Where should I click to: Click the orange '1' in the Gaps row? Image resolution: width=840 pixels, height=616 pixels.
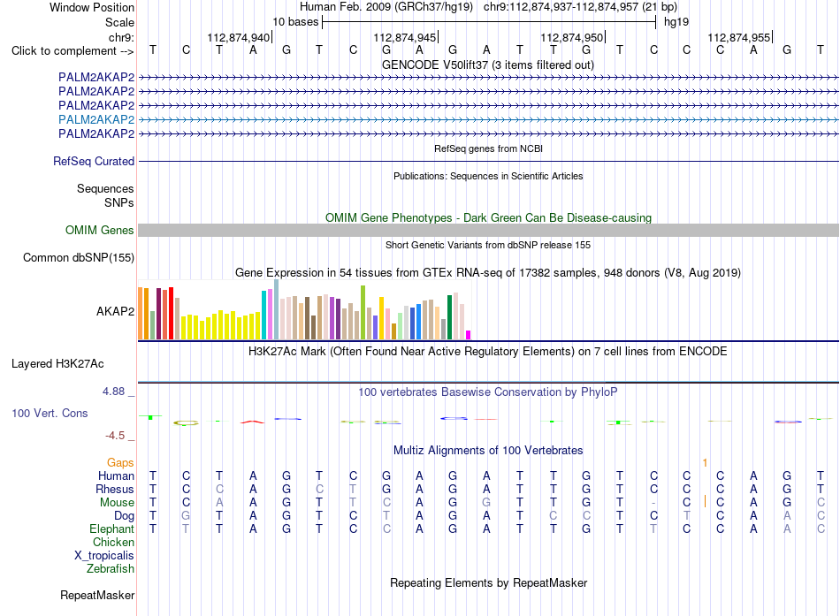coord(705,463)
